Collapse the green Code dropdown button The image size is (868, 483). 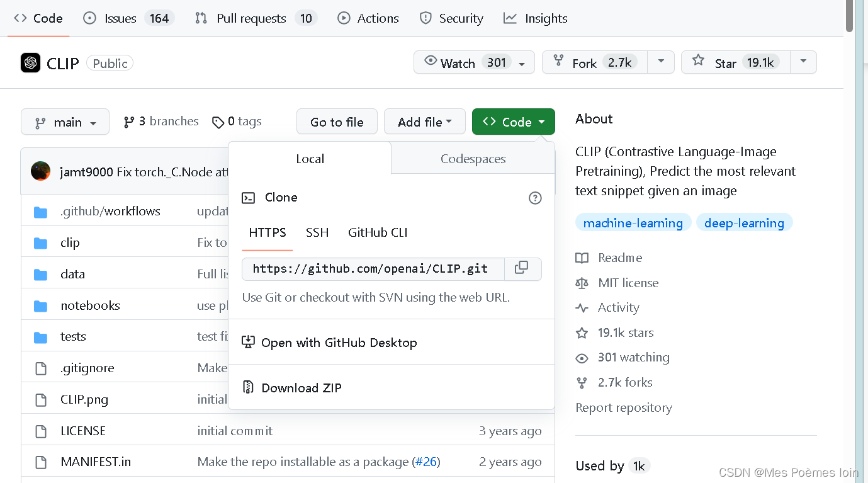click(x=514, y=122)
